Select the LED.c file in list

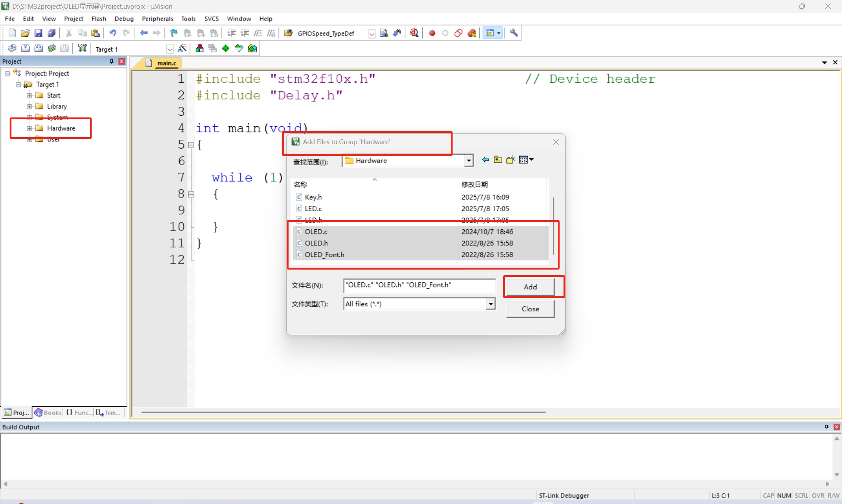314,209
